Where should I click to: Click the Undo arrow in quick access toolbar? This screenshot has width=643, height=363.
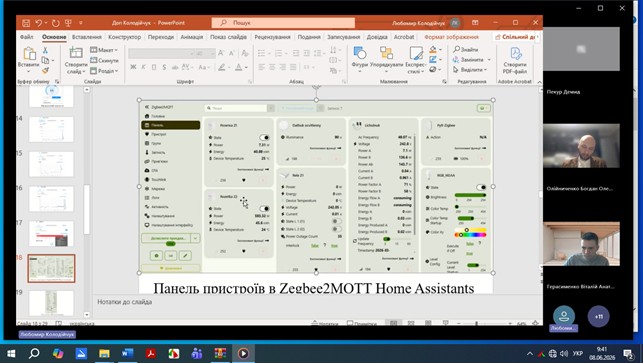[39, 23]
